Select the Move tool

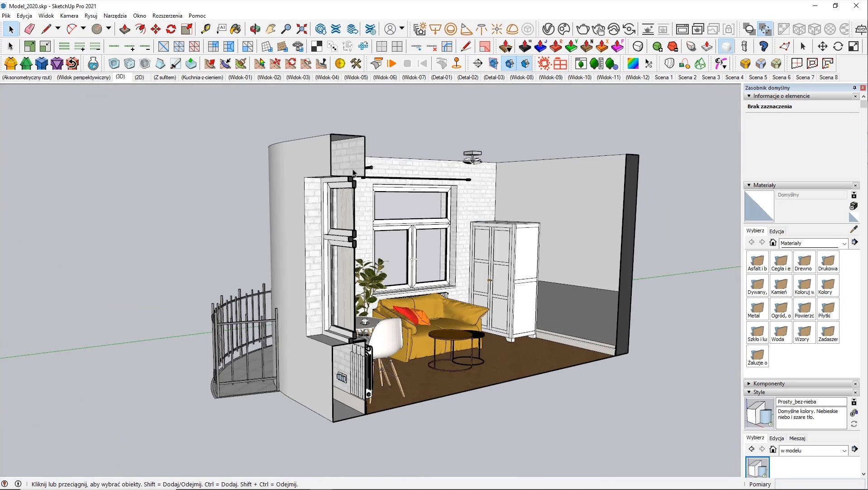pos(156,29)
